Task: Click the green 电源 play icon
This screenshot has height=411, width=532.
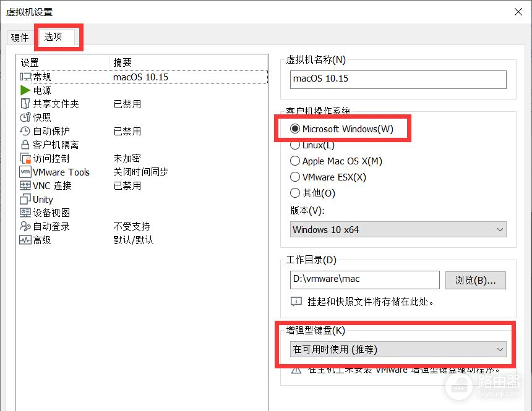Action: tap(25, 90)
